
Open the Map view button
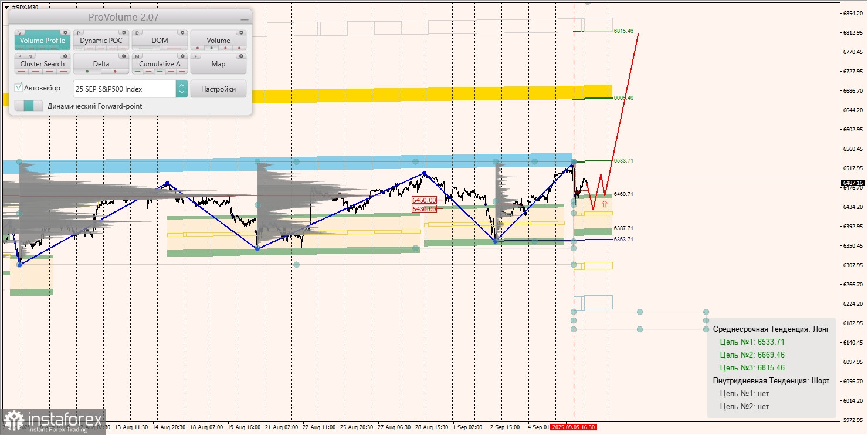tap(218, 64)
